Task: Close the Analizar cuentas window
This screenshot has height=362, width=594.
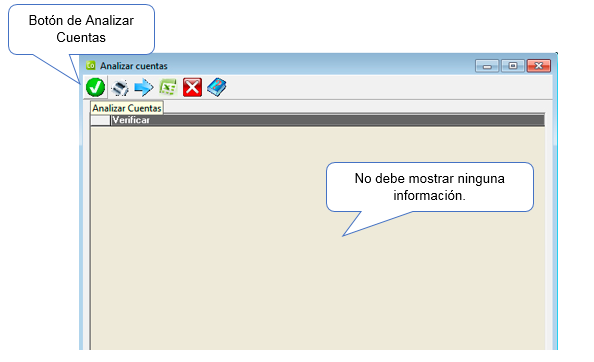Action: pyautogui.click(x=539, y=66)
